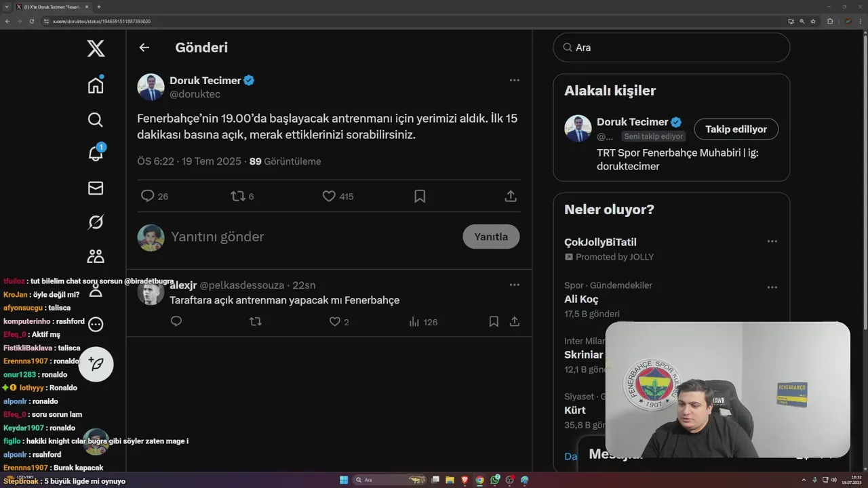Open Doruk Tecimer's profile picture on post
Viewport: 868px width, 488px height.
point(151,87)
